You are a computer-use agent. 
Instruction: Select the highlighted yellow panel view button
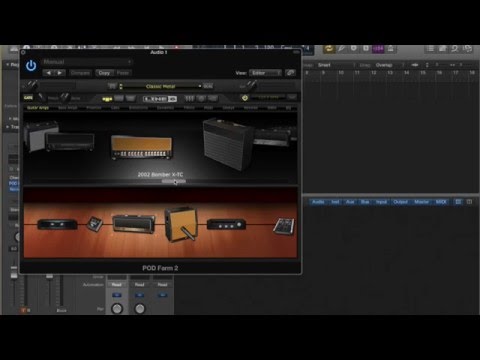coord(107,99)
